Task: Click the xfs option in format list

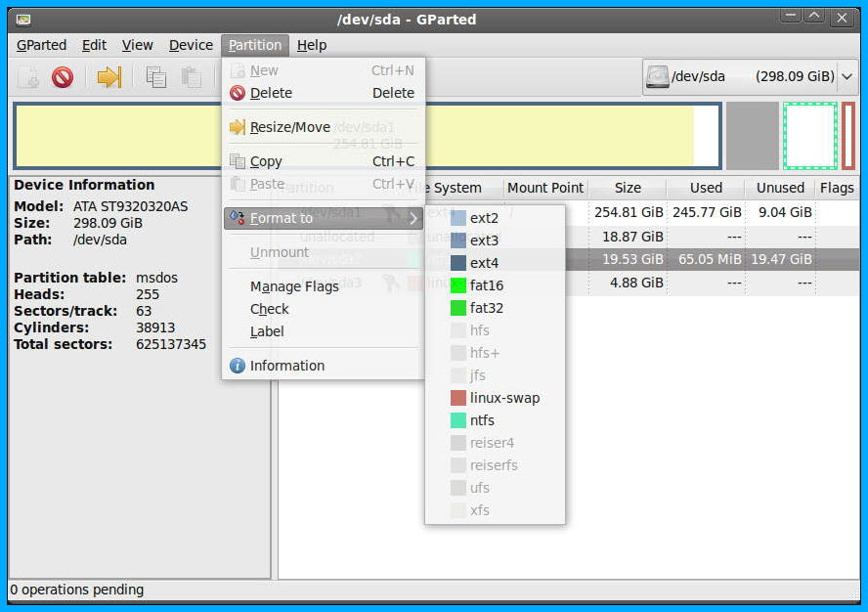Action: pos(495,510)
